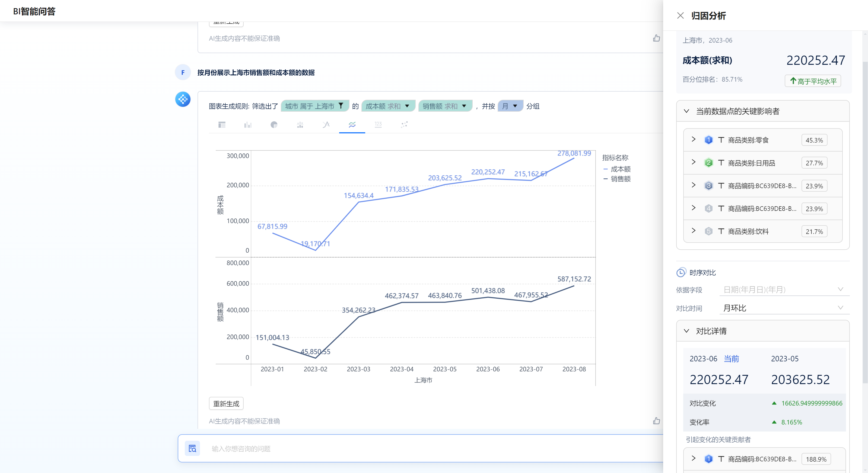Image resolution: width=868 pixels, height=473 pixels.
Task: Select the pie chart type icon
Action: [274, 125]
